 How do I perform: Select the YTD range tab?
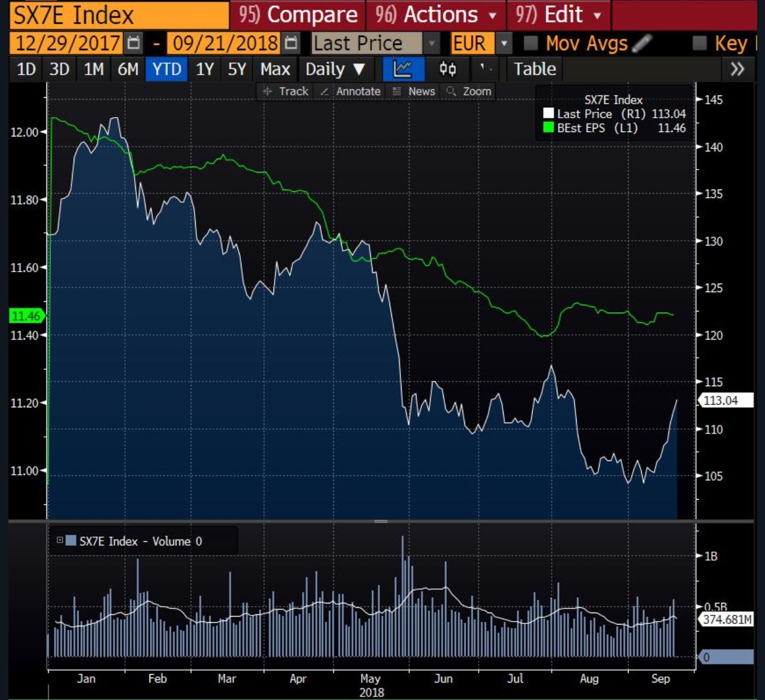pyautogui.click(x=167, y=69)
